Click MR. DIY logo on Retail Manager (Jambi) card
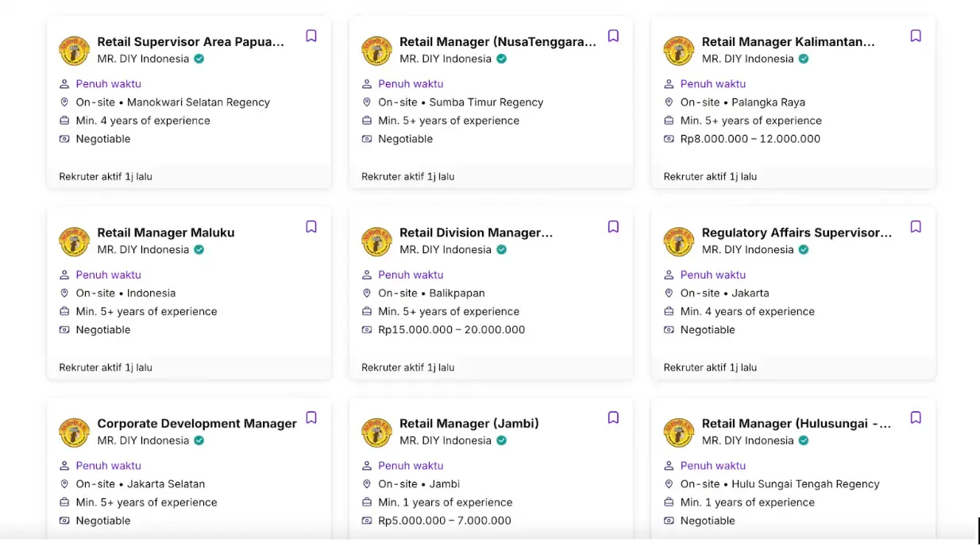980x546 pixels. (x=376, y=433)
